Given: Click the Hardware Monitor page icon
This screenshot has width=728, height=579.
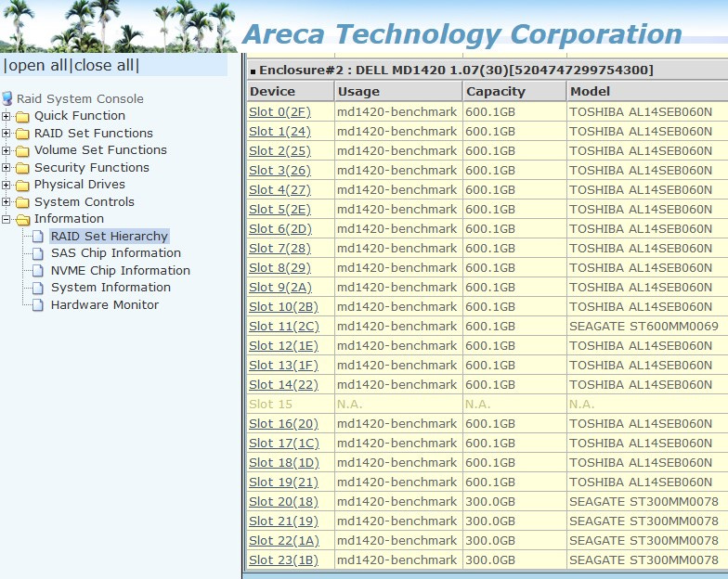Looking at the screenshot, I should pyautogui.click(x=39, y=304).
